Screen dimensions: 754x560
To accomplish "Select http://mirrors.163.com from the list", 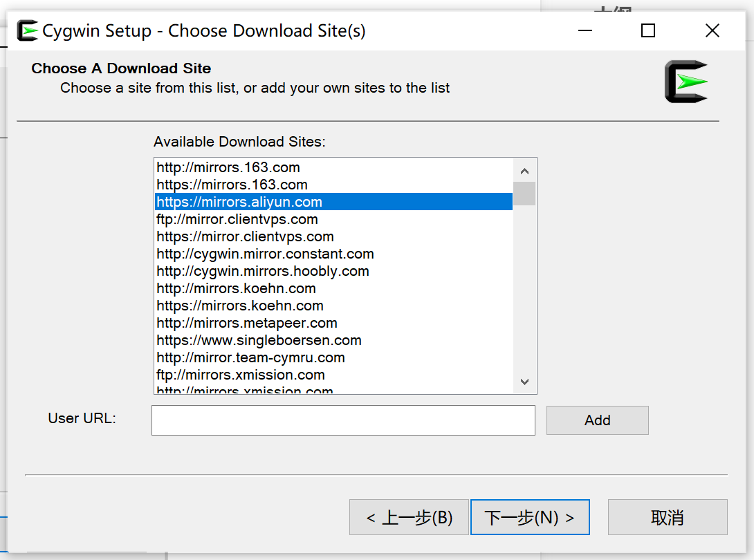I will click(x=333, y=167).
